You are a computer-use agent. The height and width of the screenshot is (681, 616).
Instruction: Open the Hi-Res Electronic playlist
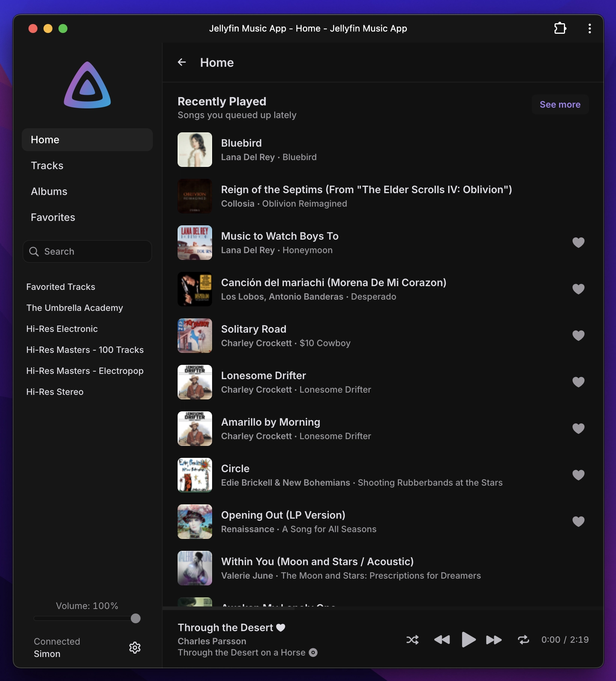coord(62,329)
